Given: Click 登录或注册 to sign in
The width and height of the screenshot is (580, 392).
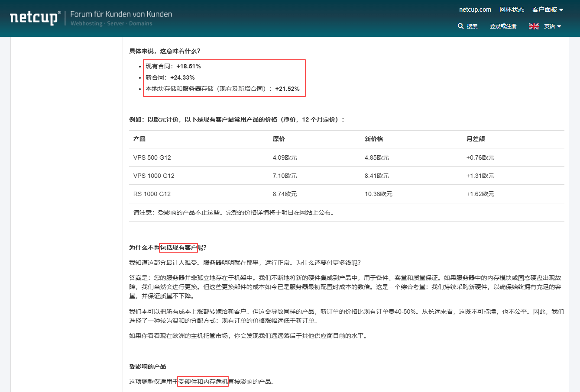Looking at the screenshot, I should coord(503,26).
